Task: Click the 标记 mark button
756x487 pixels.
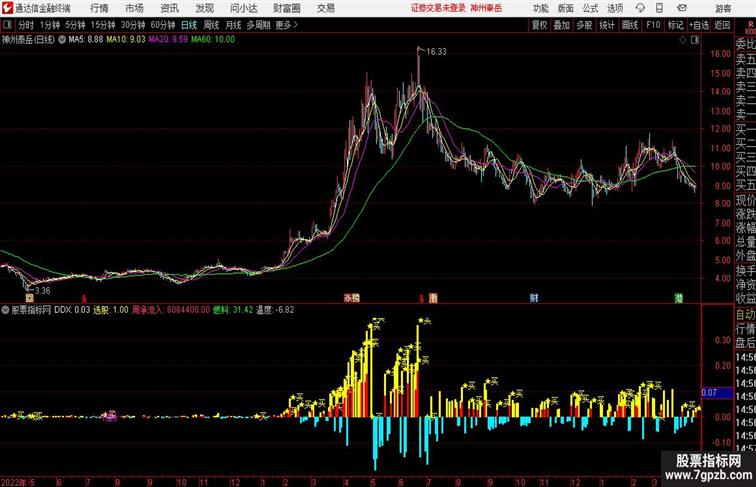Action: coord(675,25)
